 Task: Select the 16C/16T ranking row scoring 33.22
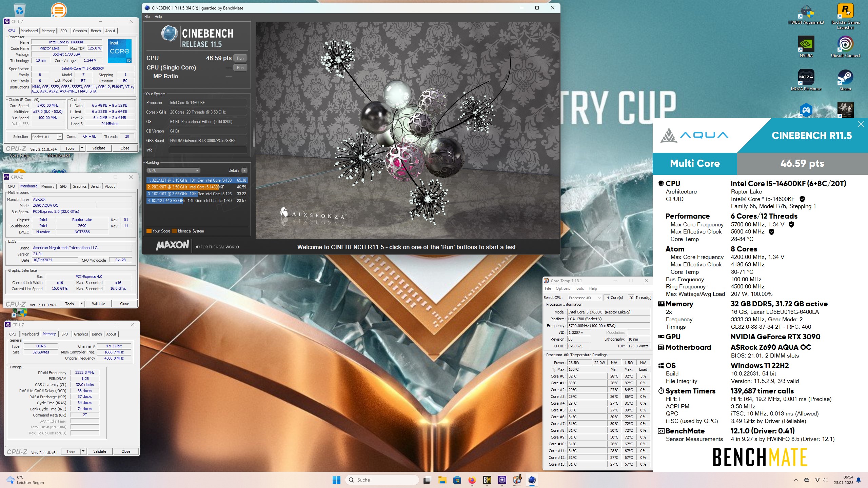coord(197,194)
